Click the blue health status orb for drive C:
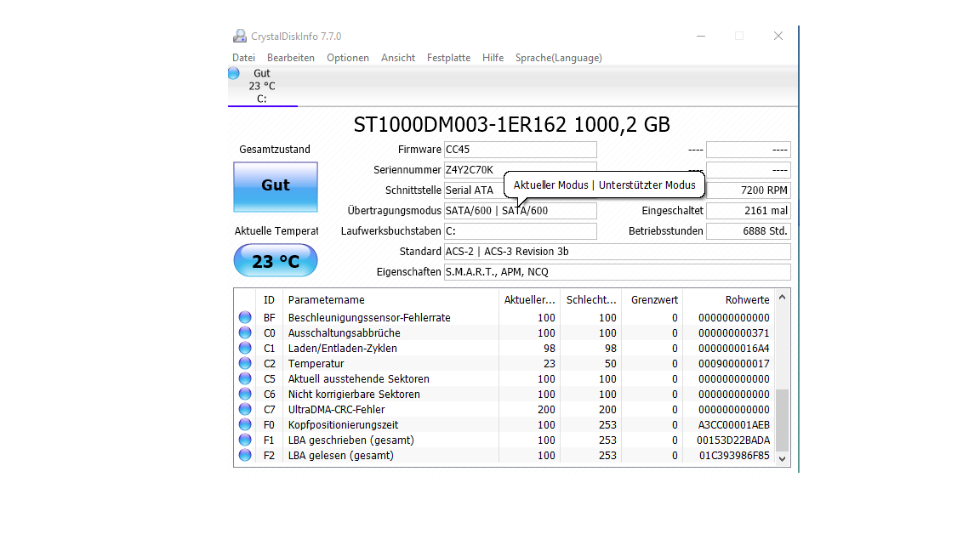 click(x=234, y=73)
